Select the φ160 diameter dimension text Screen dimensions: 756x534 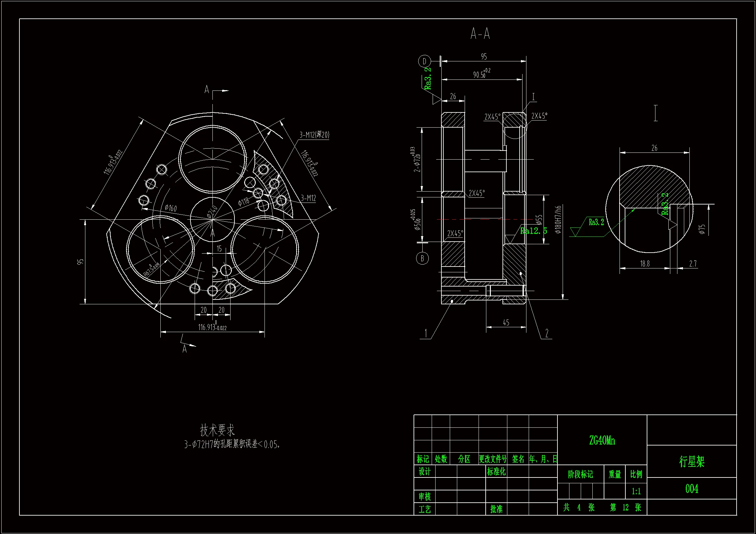[170, 208]
